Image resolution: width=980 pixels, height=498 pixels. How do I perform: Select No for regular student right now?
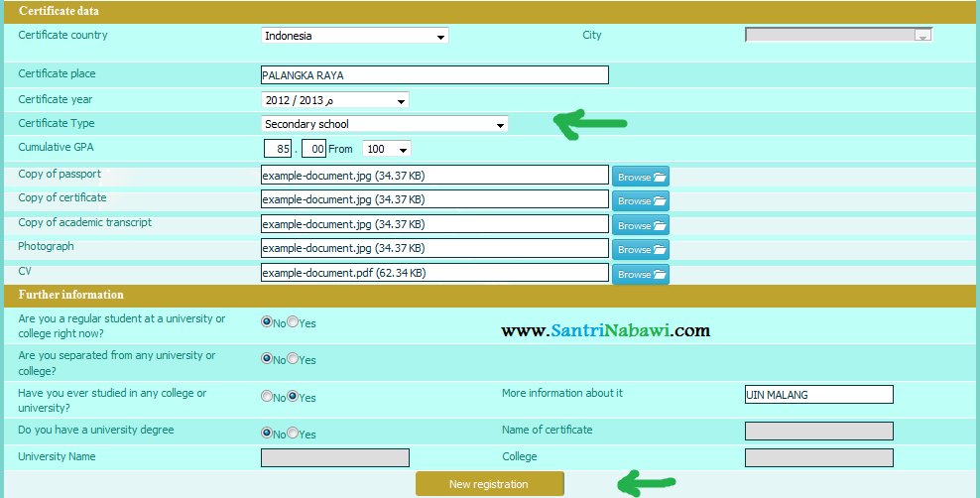click(267, 322)
